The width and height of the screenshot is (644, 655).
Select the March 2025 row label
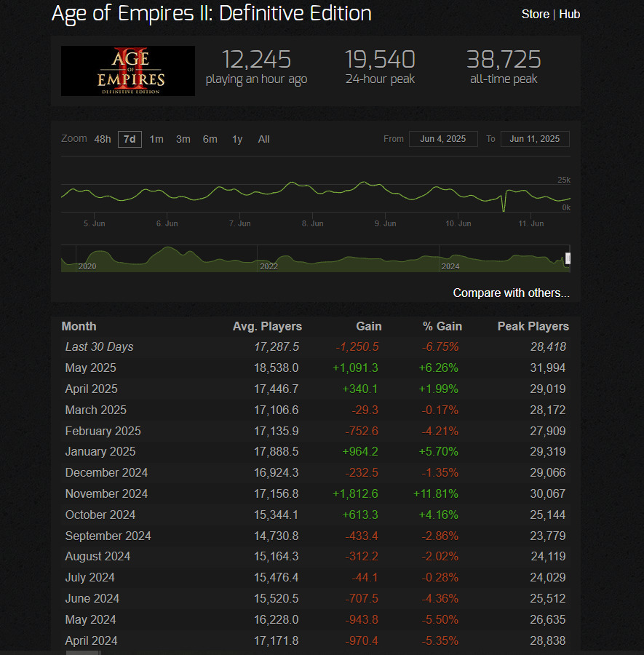click(95, 410)
